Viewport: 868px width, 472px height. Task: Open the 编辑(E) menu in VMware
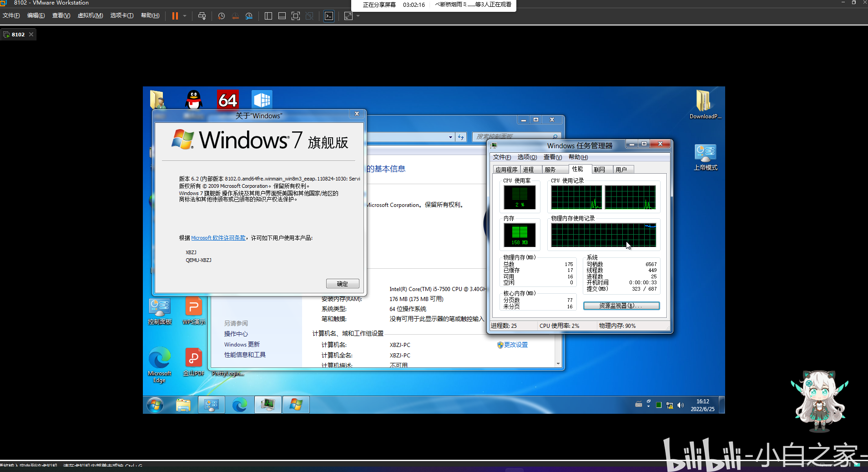pyautogui.click(x=36, y=15)
